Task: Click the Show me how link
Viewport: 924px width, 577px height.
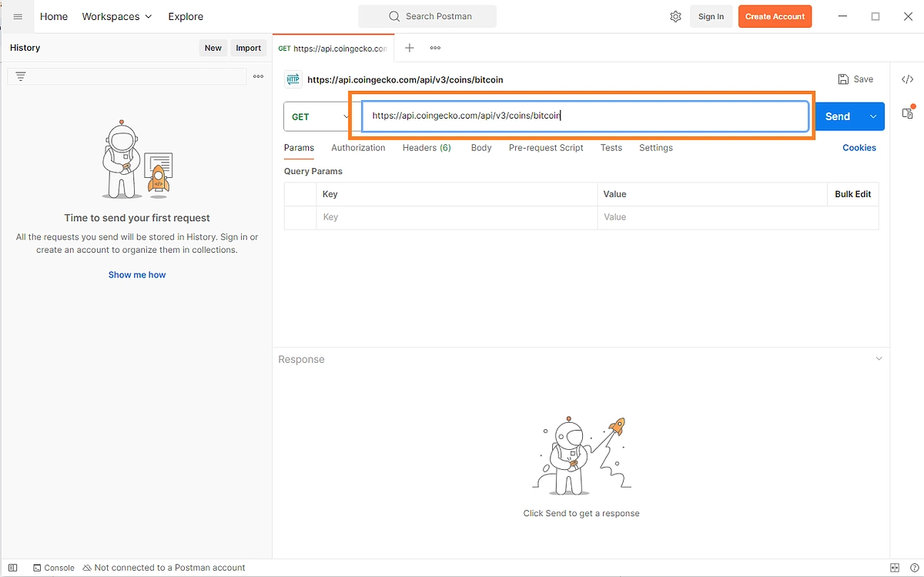Action: click(137, 275)
